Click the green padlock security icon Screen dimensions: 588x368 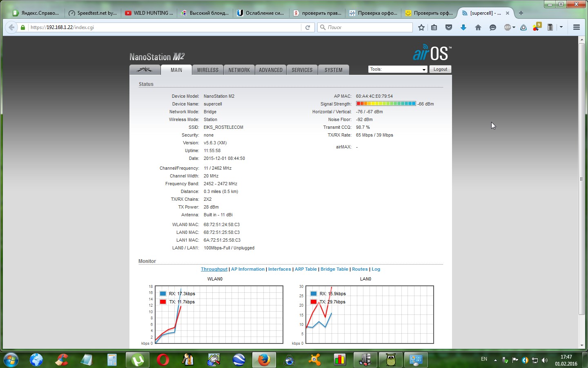[x=23, y=27]
